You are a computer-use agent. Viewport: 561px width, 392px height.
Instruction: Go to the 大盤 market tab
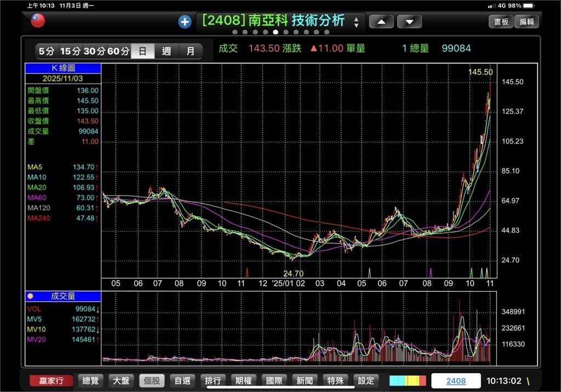[x=121, y=381]
